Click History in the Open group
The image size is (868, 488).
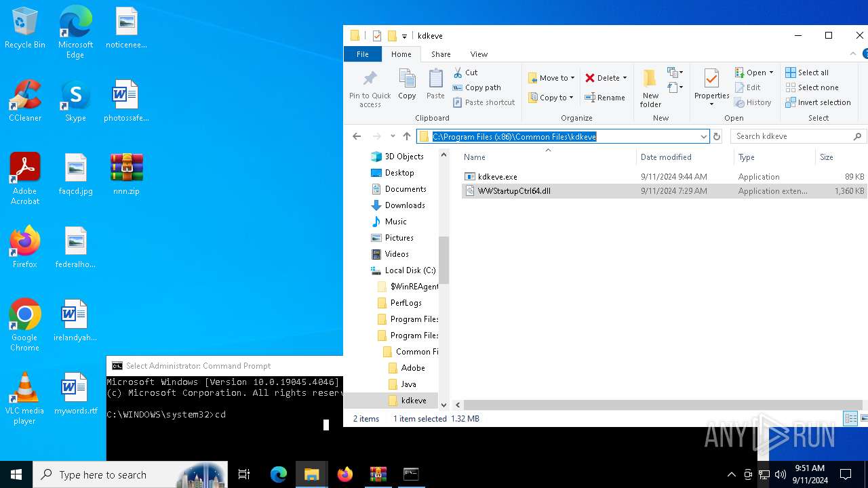click(x=753, y=102)
